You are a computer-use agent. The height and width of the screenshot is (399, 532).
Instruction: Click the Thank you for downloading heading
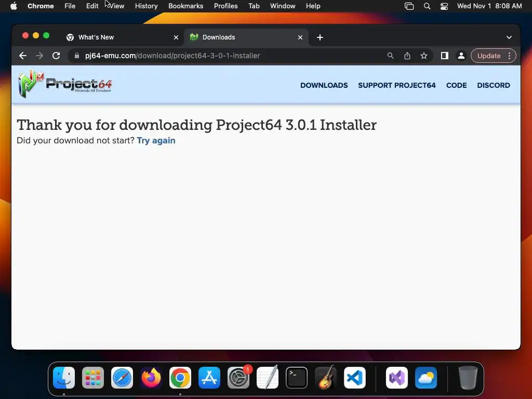(x=197, y=125)
